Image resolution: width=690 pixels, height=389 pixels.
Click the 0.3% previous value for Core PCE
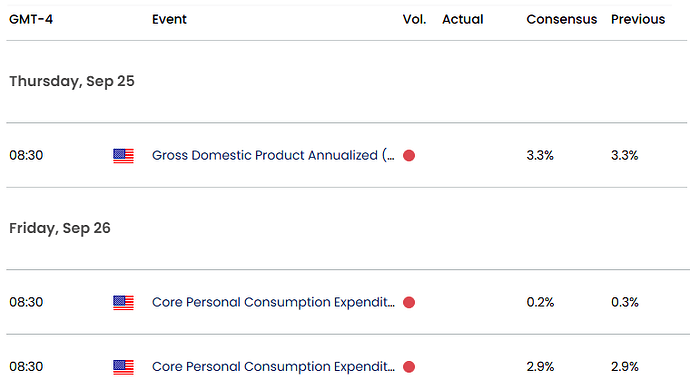coord(624,302)
